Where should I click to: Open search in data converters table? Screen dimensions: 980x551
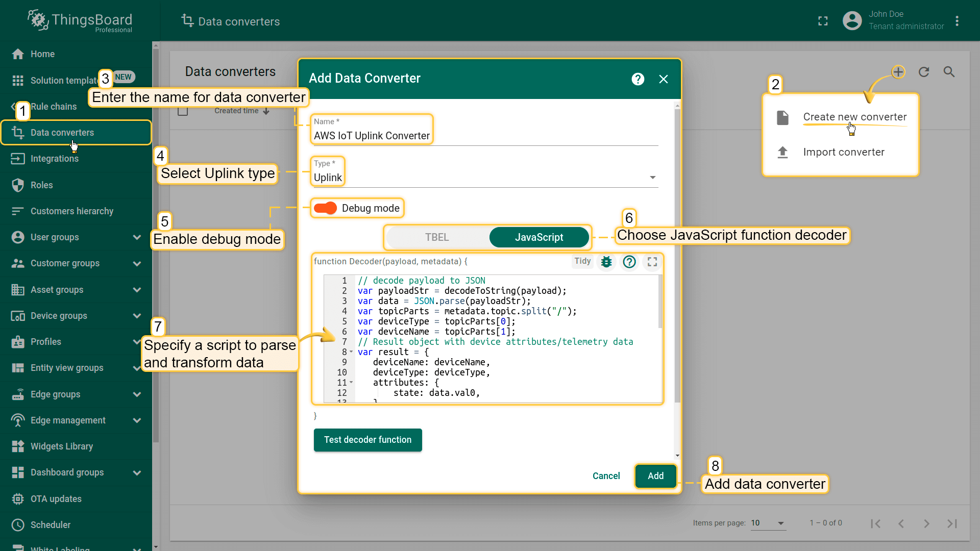point(949,72)
